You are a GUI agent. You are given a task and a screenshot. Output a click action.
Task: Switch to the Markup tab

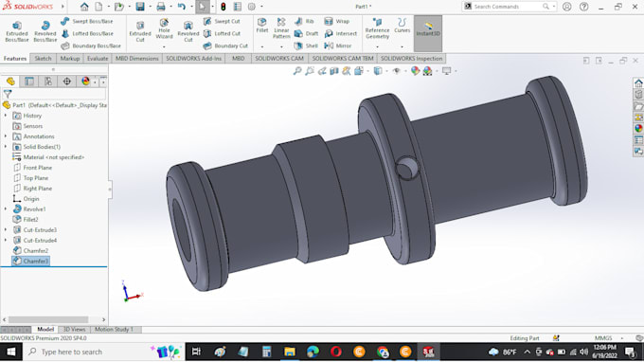(x=70, y=59)
